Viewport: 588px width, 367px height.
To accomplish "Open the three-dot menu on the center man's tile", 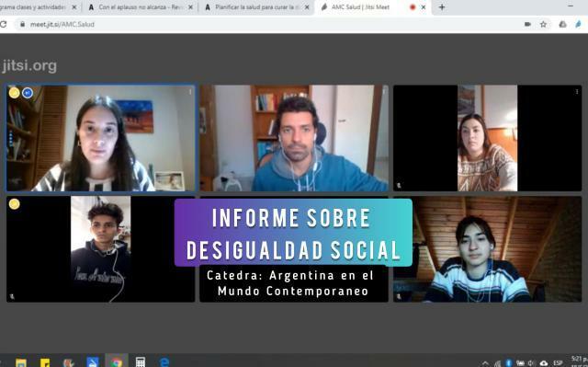I will click(x=384, y=92).
